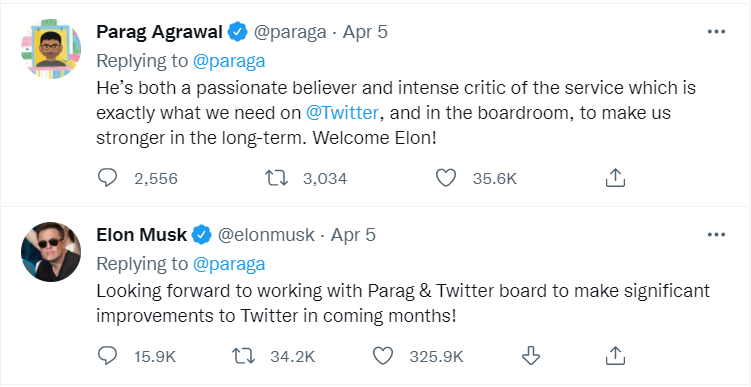Like Parag Agrawal's tweet
This screenshot has width=751, height=387.
point(446,178)
